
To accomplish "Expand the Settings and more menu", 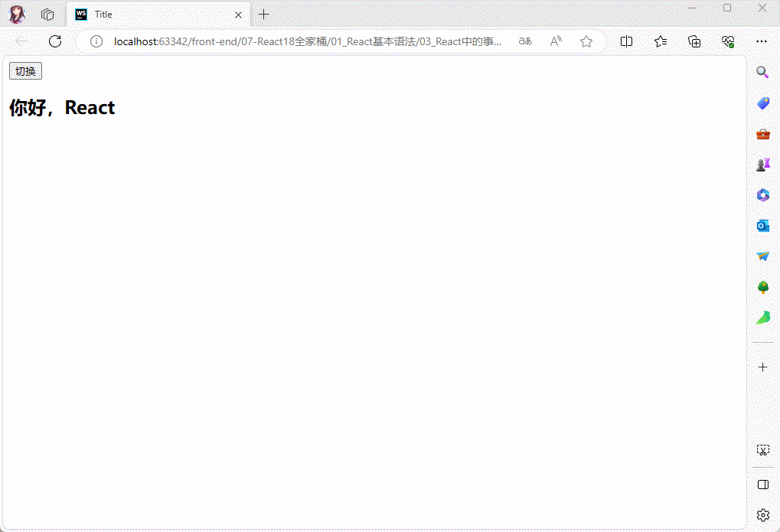I will click(761, 41).
